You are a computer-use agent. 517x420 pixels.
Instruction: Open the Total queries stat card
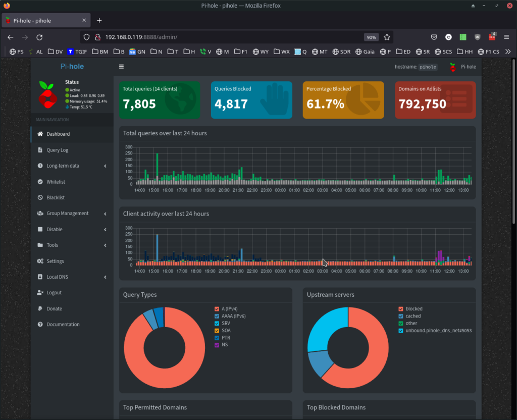tap(160, 100)
